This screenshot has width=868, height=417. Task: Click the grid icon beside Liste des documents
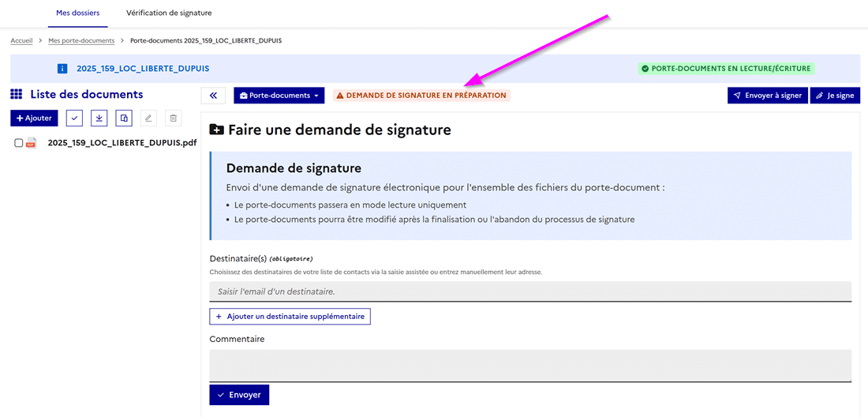click(x=16, y=95)
